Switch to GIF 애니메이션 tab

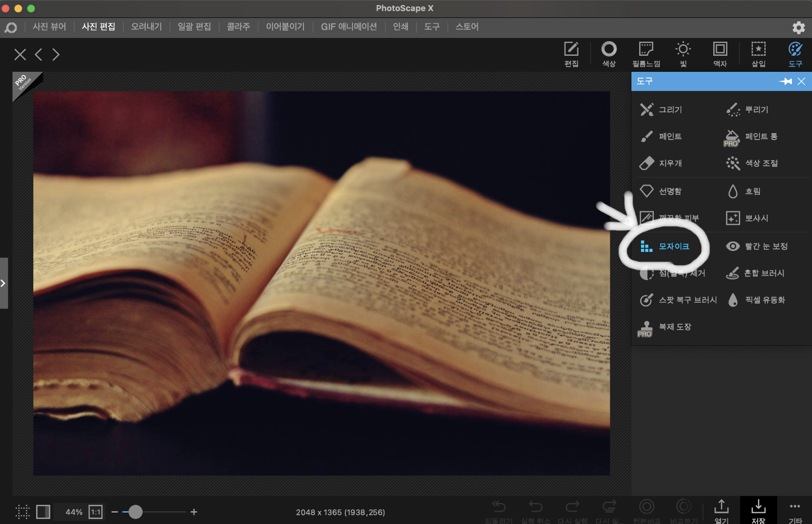click(349, 27)
